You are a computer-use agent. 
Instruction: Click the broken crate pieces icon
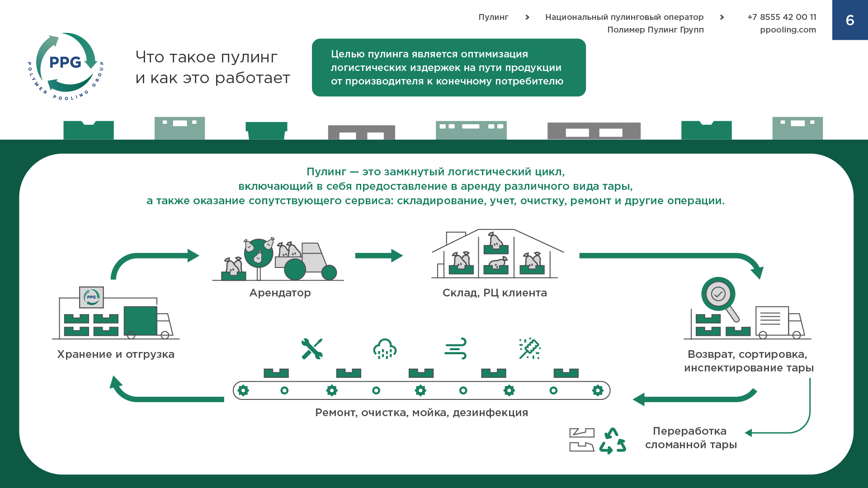pos(581,440)
